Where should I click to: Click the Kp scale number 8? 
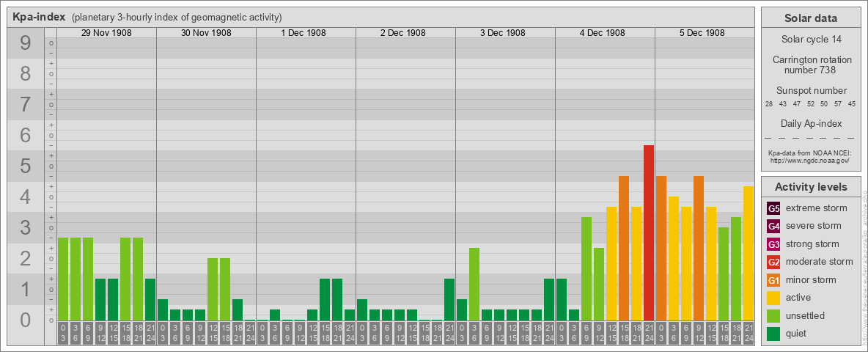click(25, 73)
